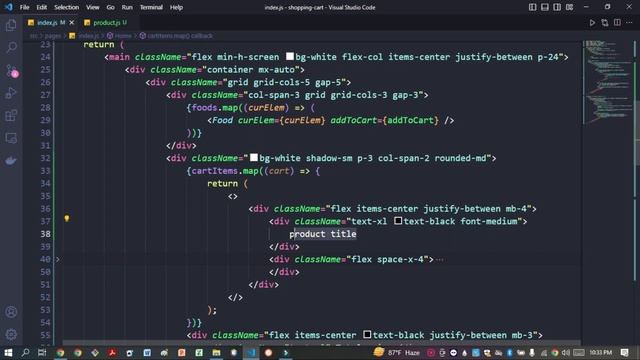Click line number 38 in gutter

coord(45,234)
